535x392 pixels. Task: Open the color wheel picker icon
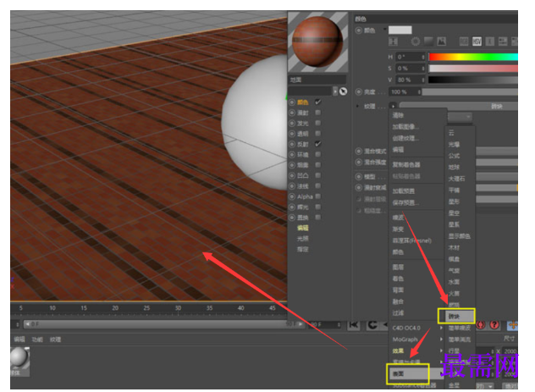(416, 41)
